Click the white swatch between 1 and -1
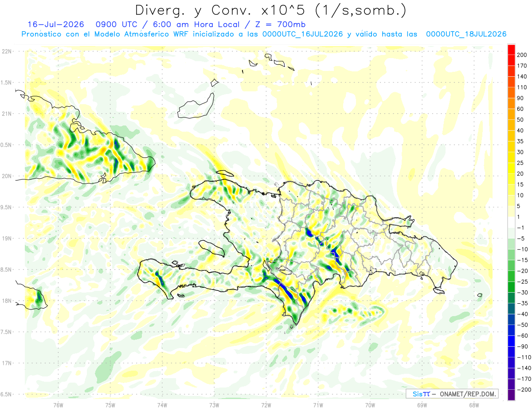This screenshot has width=532, height=411. 511,222
